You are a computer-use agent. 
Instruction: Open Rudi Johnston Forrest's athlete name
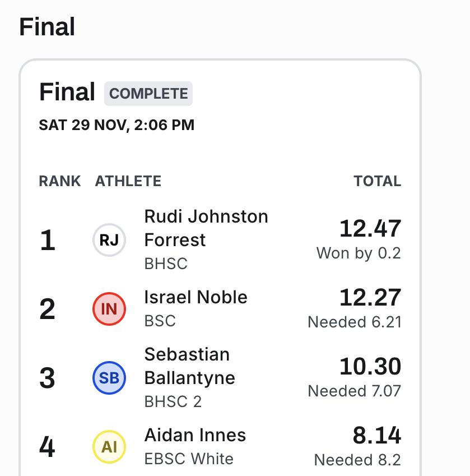206,228
